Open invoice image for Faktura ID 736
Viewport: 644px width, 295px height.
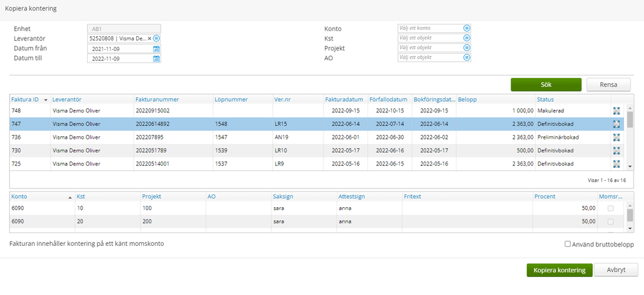(x=616, y=137)
